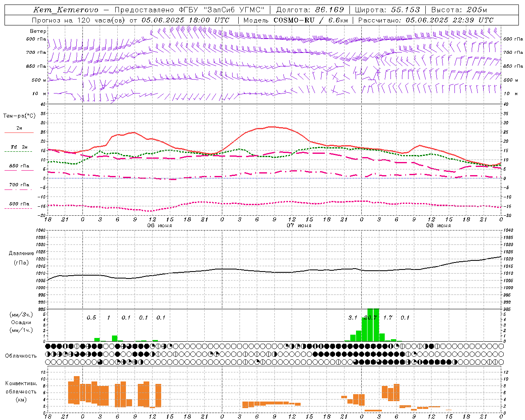Click the provider text ФГБУ "ЗапСиб УГМС"
Viewport: 525px width, 420px height.
tap(222, 10)
